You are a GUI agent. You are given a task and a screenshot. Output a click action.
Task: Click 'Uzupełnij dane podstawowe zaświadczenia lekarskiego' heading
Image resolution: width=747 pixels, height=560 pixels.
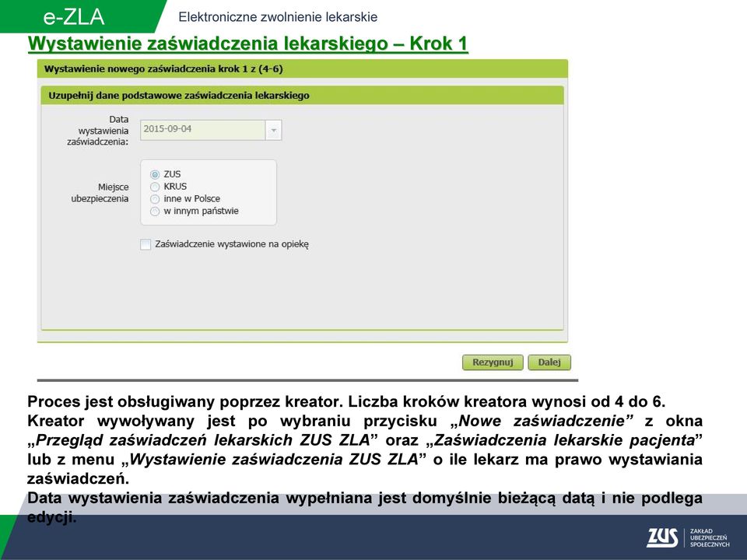[303, 96]
